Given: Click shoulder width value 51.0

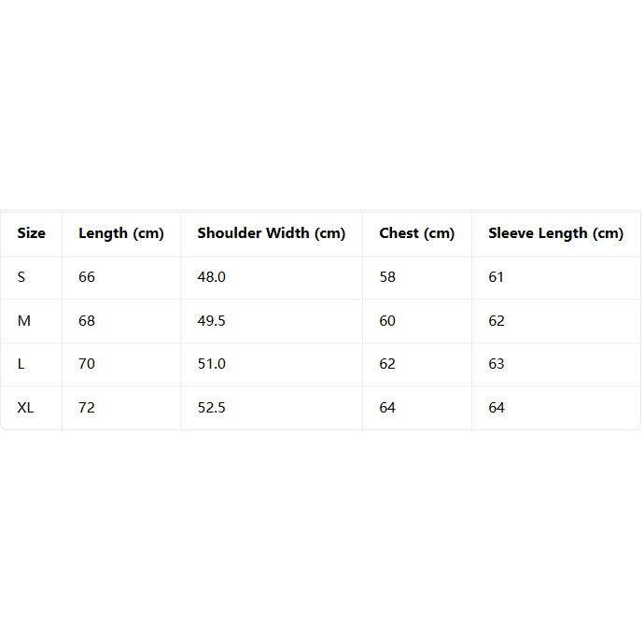Looking at the screenshot, I should [x=212, y=363].
